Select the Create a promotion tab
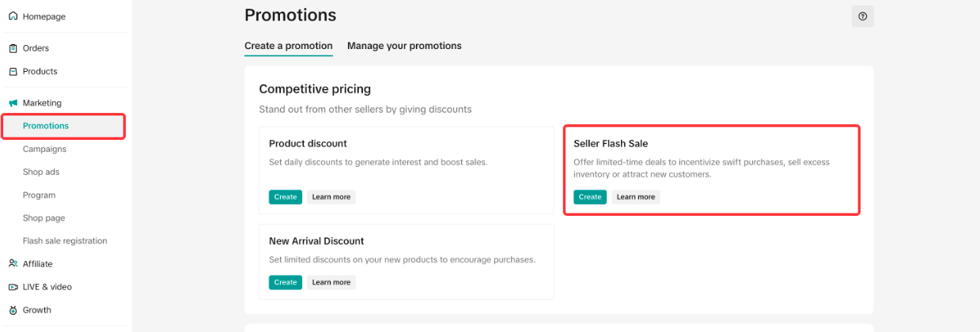Image resolution: width=980 pixels, height=332 pixels. point(289,46)
